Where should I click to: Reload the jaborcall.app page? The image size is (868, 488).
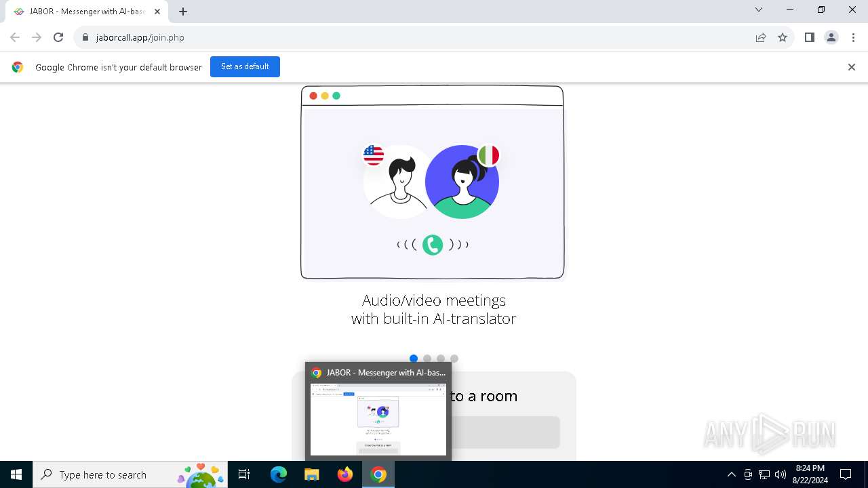58,37
